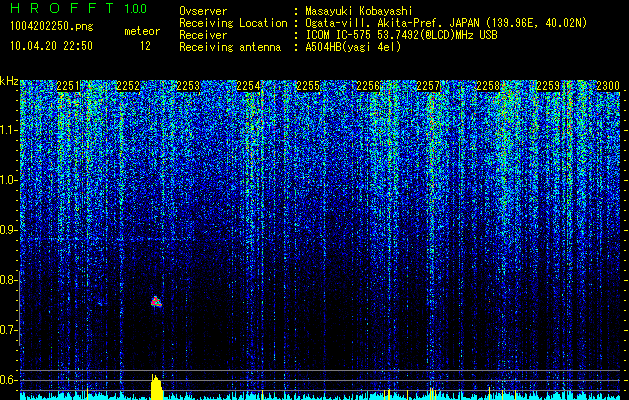Click the observer name Masayuki Kobayashi

pyautogui.click(x=359, y=11)
